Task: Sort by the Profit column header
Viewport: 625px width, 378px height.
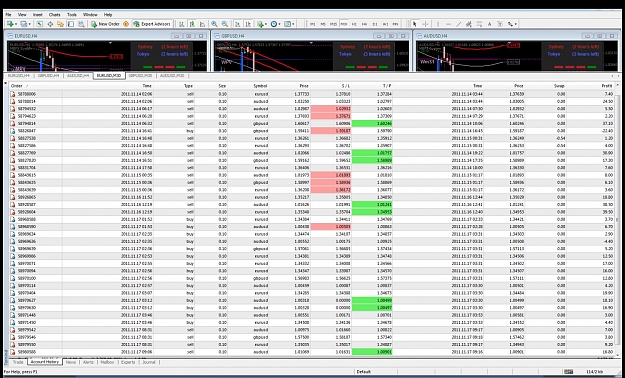Action: 607,86
